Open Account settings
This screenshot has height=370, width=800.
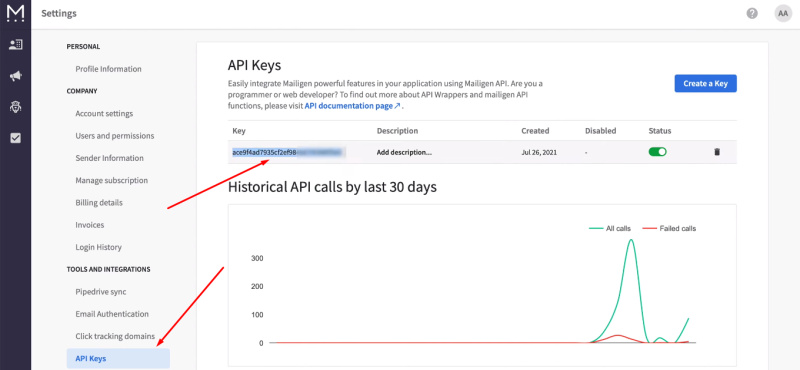(104, 113)
